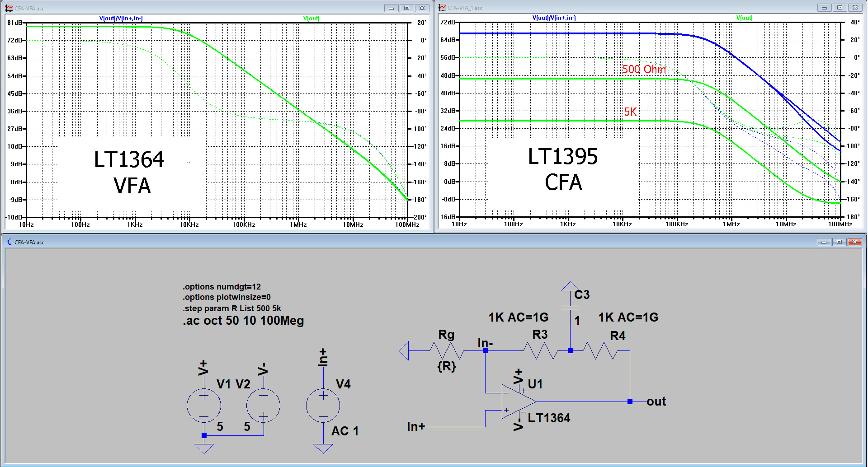Minimize the CFA-VFA.asc plot window

(391, 8)
